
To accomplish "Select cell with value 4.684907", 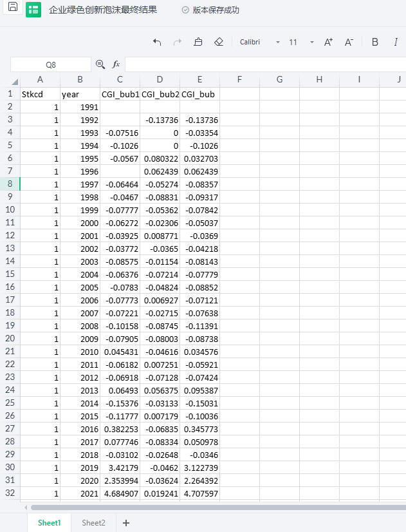I will (x=120, y=493).
